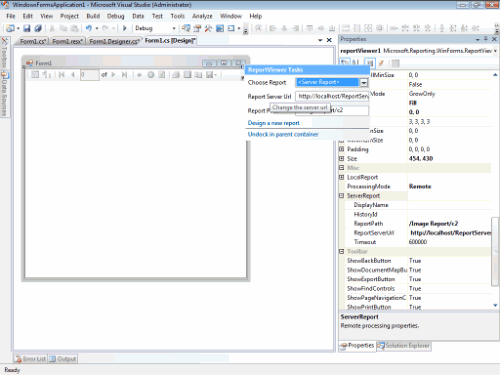Open the Project menu
Screen dimensions: 500x375
(69, 16)
